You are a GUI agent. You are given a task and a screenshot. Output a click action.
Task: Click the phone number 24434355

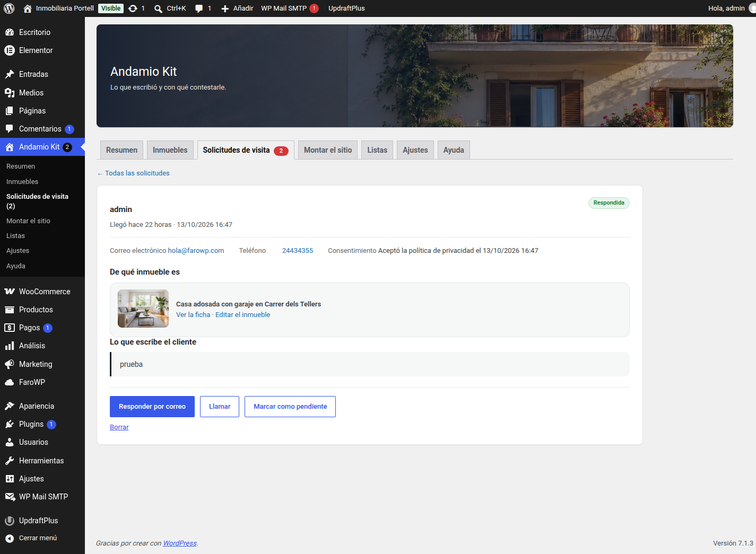point(298,251)
